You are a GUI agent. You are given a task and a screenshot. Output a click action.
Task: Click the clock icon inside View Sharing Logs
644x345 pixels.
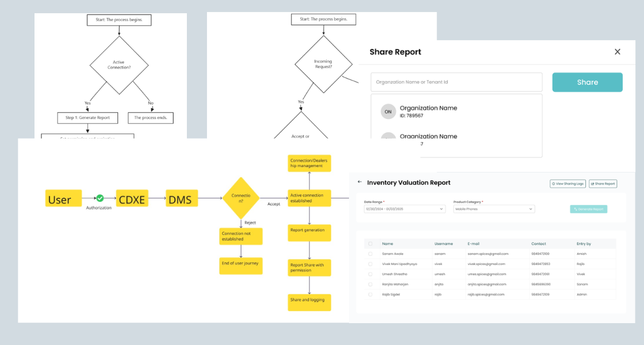[554, 183]
